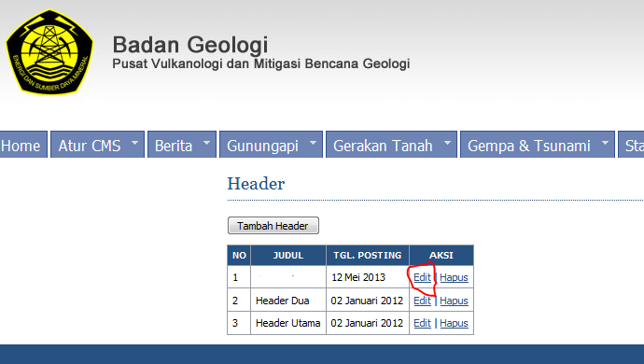
Task: Click the NO column header
Action: [239, 255]
